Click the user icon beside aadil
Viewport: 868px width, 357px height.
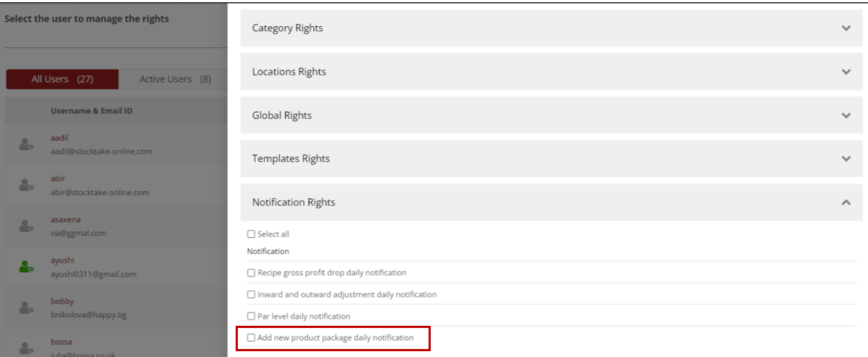click(26, 145)
